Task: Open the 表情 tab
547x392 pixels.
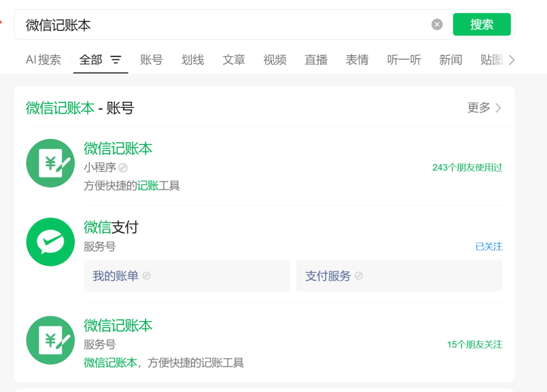Action: tap(357, 60)
